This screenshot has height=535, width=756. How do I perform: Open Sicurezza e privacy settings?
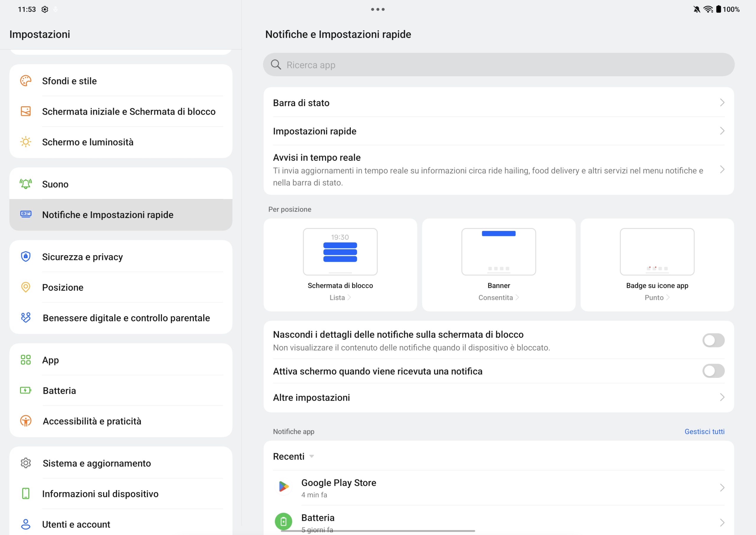pyautogui.click(x=121, y=257)
